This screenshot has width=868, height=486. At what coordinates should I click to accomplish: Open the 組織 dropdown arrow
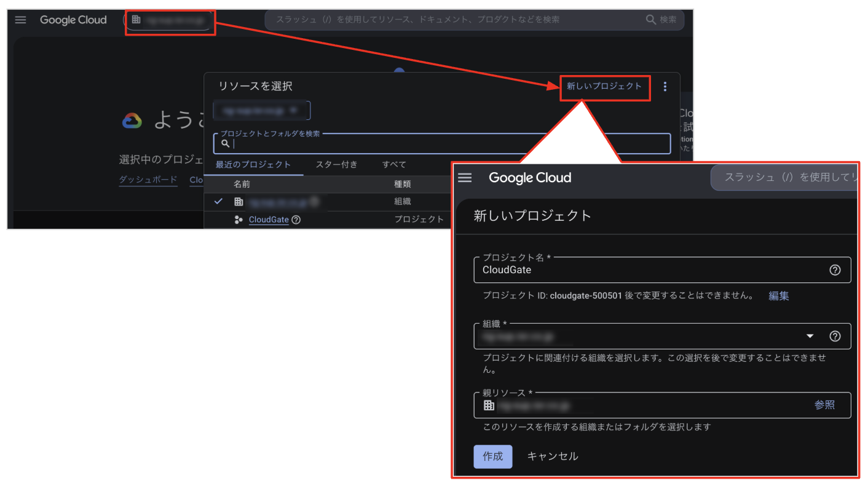click(x=810, y=336)
